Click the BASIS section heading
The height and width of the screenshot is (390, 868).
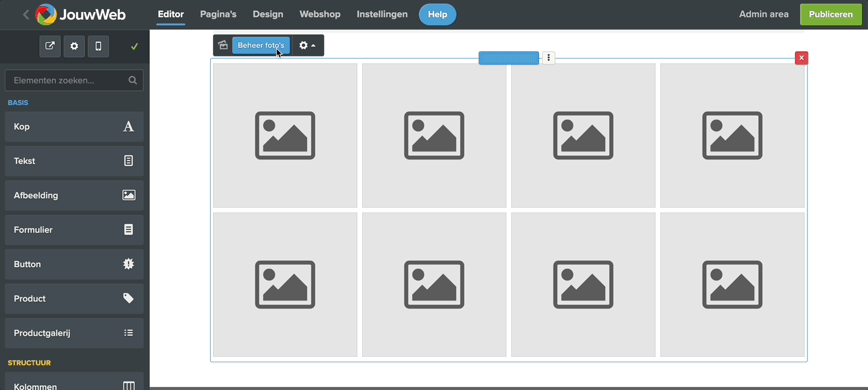tap(18, 103)
